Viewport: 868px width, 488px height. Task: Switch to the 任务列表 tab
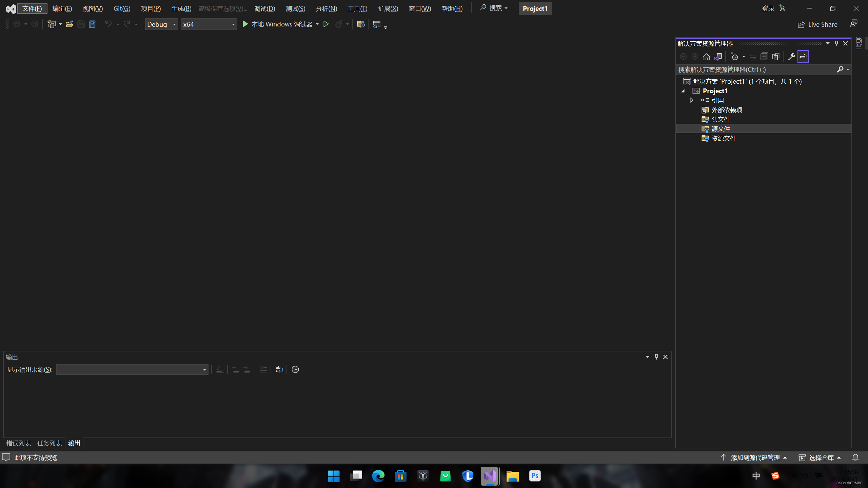pos(50,443)
